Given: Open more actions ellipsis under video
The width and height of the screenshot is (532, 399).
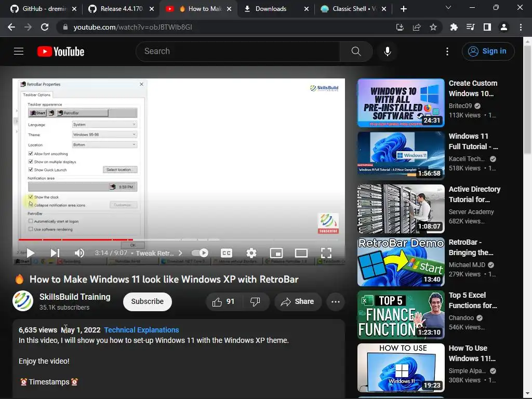Looking at the screenshot, I should click(x=336, y=302).
